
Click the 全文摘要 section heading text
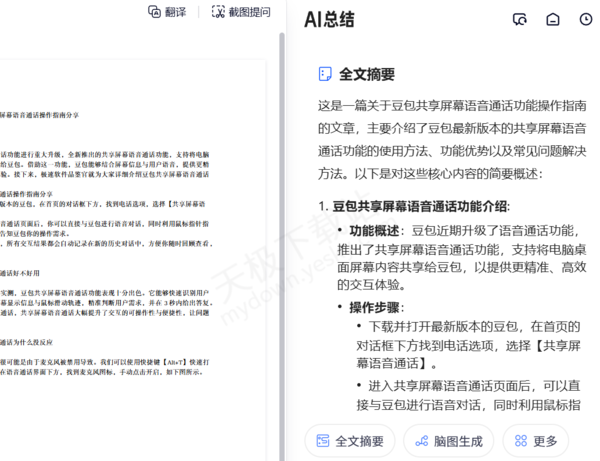[x=367, y=74]
